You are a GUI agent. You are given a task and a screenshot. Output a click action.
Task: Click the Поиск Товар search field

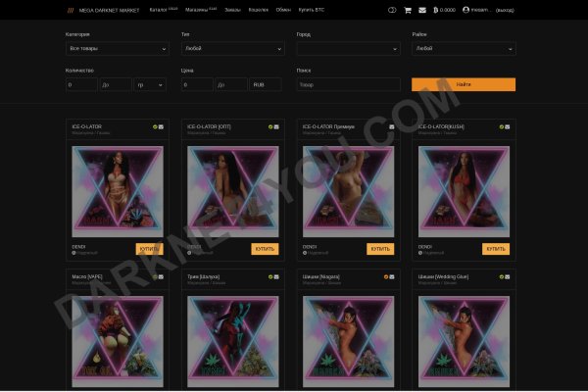[x=348, y=85]
